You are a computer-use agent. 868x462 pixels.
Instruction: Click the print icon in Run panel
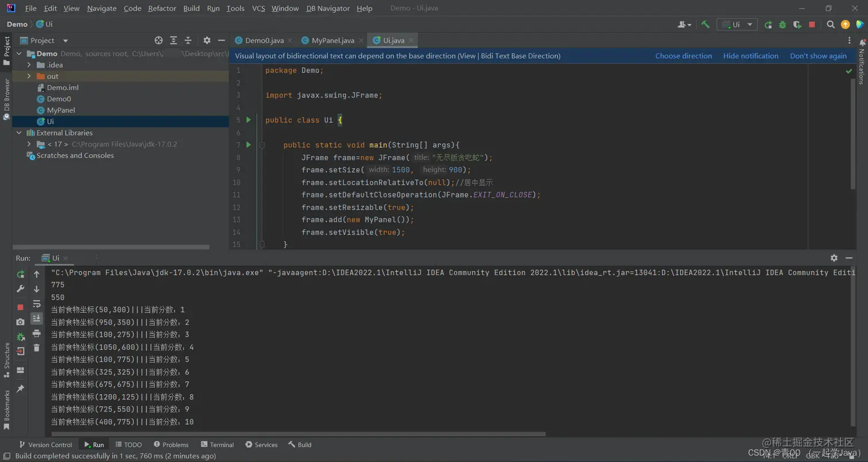point(37,333)
